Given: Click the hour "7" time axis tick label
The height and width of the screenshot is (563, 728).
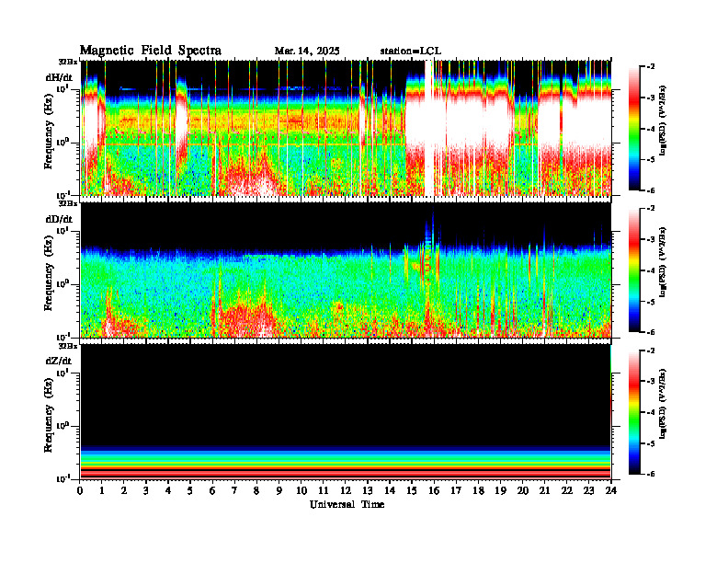Looking at the screenshot, I should [x=234, y=491].
